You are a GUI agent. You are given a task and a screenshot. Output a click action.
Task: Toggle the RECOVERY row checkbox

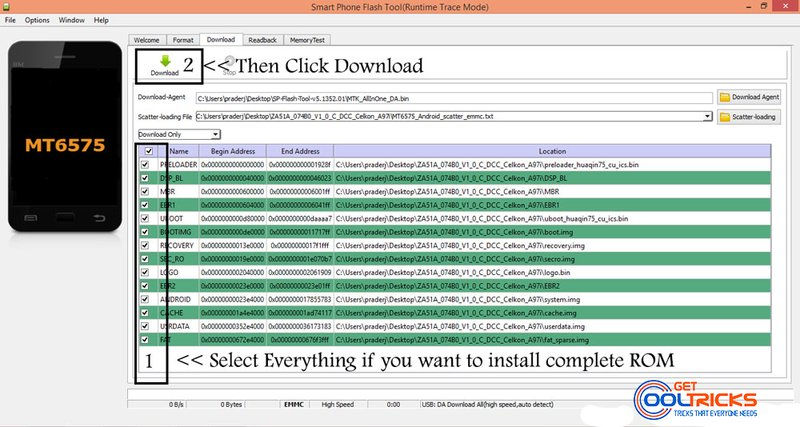(145, 245)
